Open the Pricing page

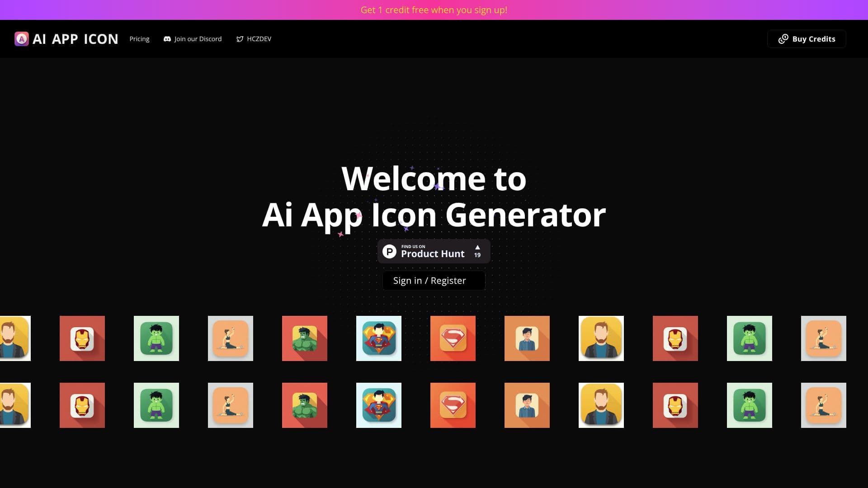click(139, 39)
